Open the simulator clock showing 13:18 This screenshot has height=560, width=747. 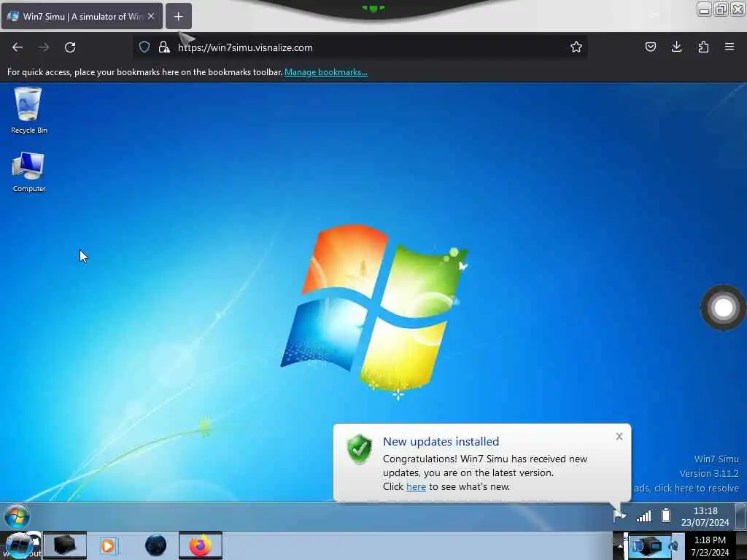[705, 517]
